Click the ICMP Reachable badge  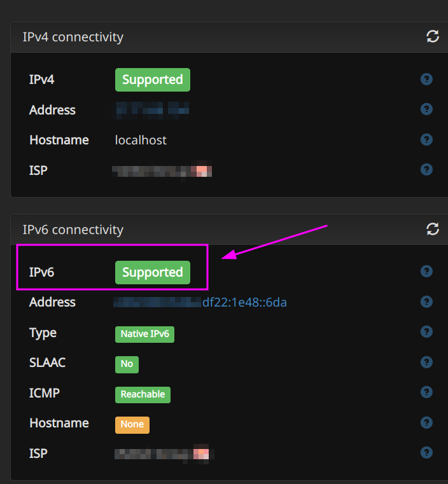(143, 394)
